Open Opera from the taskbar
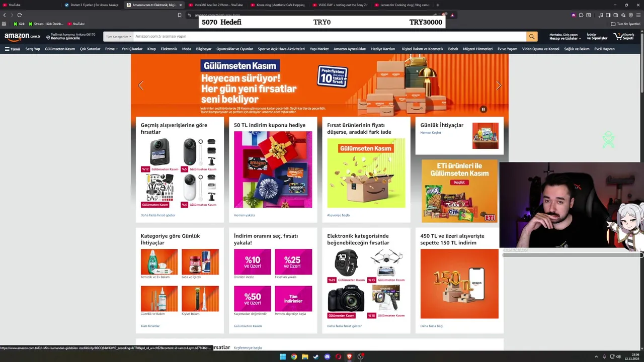 click(x=339, y=357)
